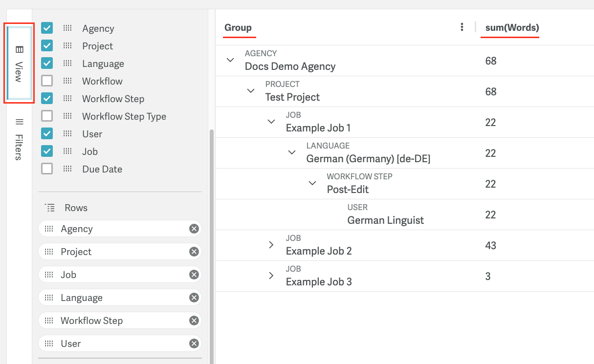
Task: Click drag handle on Job row chip
Action: click(x=49, y=275)
